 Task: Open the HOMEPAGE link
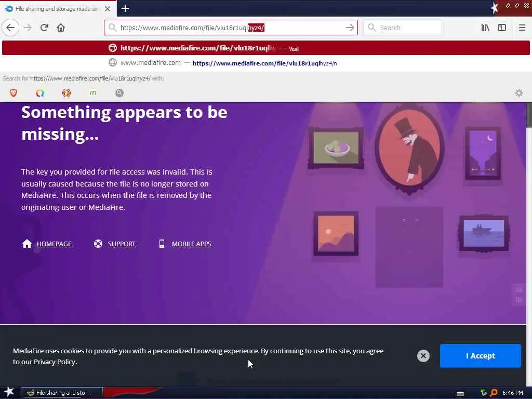(x=54, y=244)
